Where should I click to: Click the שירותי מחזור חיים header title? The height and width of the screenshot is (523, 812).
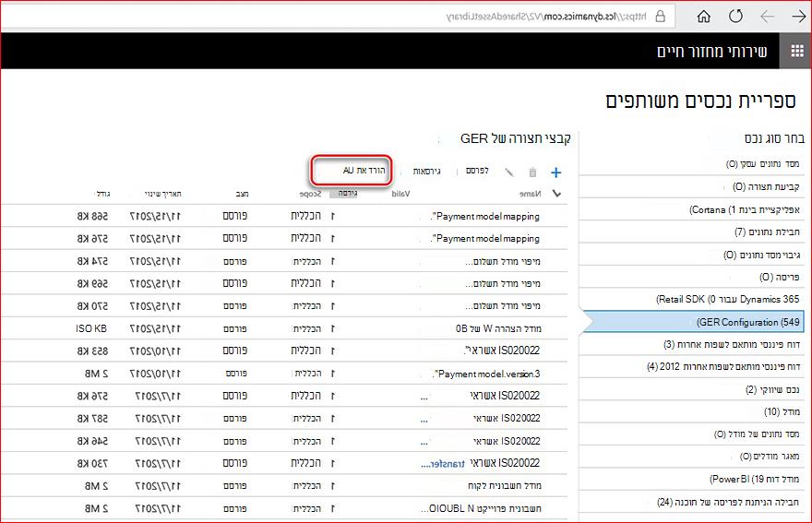712,52
